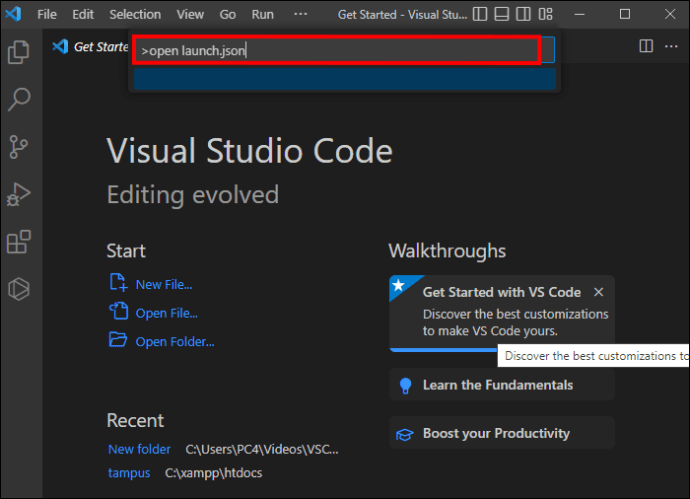Dismiss the Get Started with VS Code walkthrough
Image resolution: width=690 pixels, height=499 pixels.
(x=598, y=292)
